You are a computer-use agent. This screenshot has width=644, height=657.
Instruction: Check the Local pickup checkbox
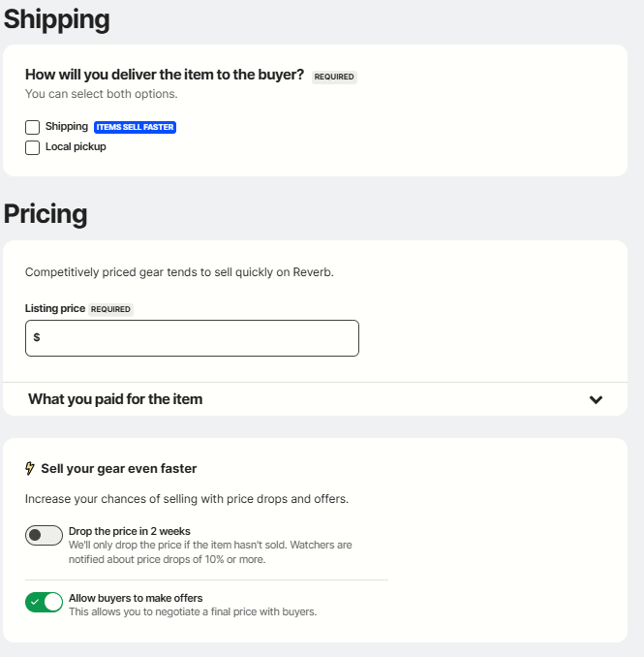[32, 147]
